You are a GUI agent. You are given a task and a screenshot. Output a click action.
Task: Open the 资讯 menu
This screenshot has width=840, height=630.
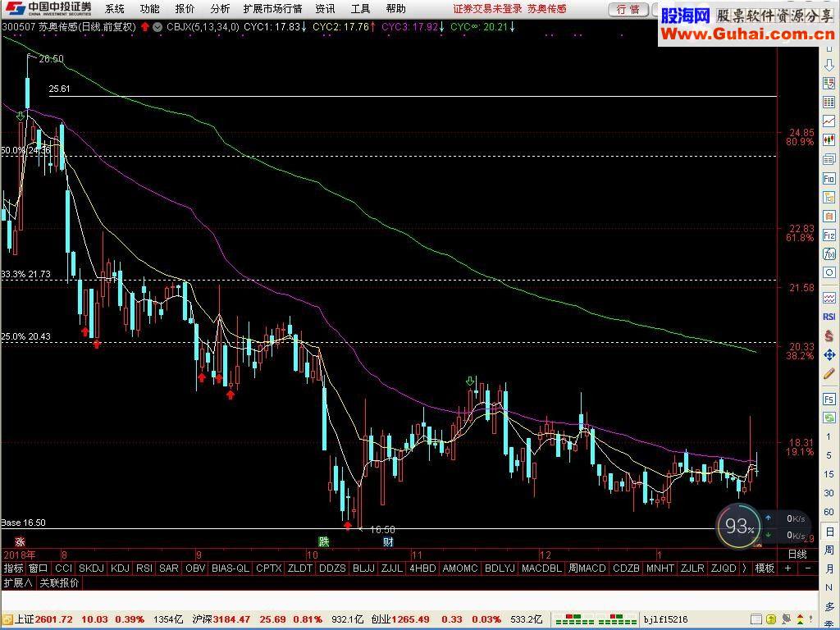(x=325, y=8)
